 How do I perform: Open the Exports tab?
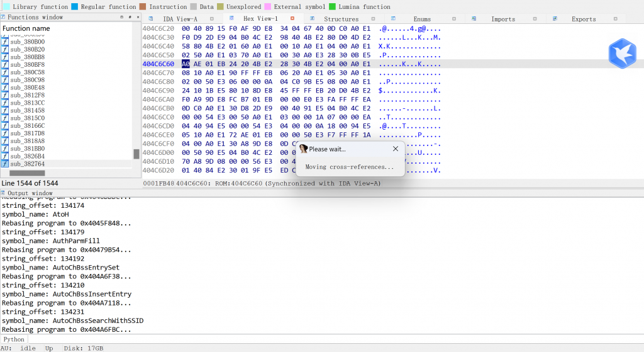tap(583, 19)
